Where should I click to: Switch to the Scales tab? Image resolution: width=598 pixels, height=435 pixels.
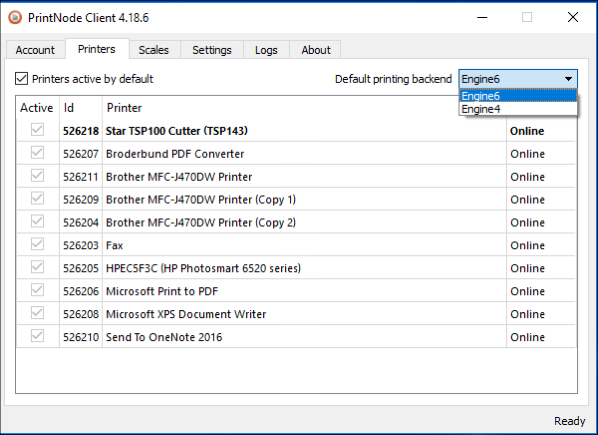154,50
